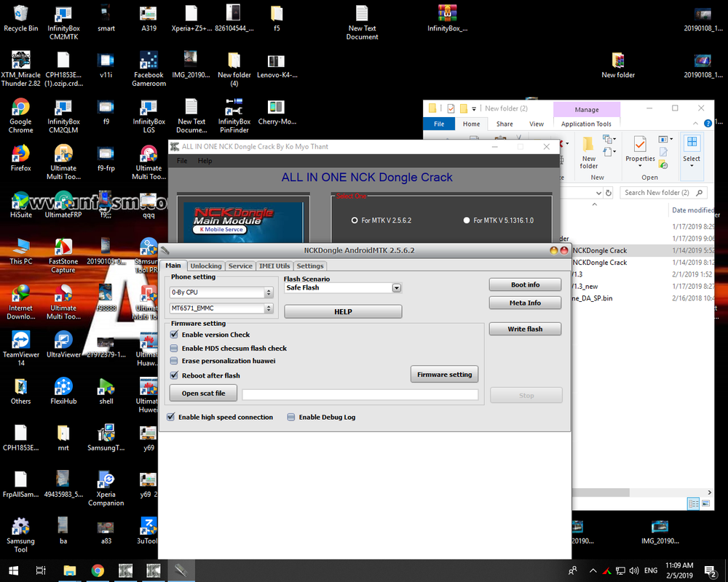Open InfinityBox PinFinder desktop icon
The height and width of the screenshot is (582, 728).
coord(234,116)
